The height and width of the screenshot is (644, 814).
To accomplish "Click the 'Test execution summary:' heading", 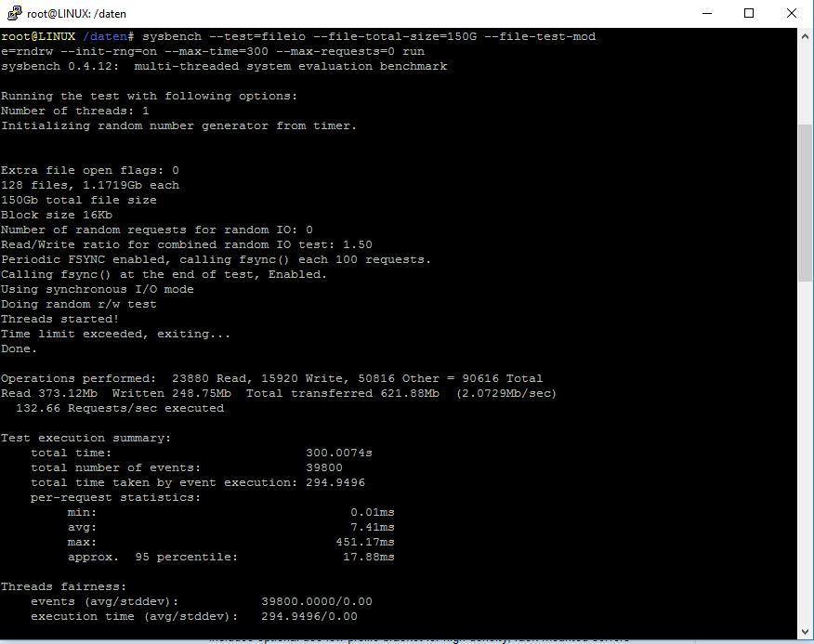I will [85, 439].
